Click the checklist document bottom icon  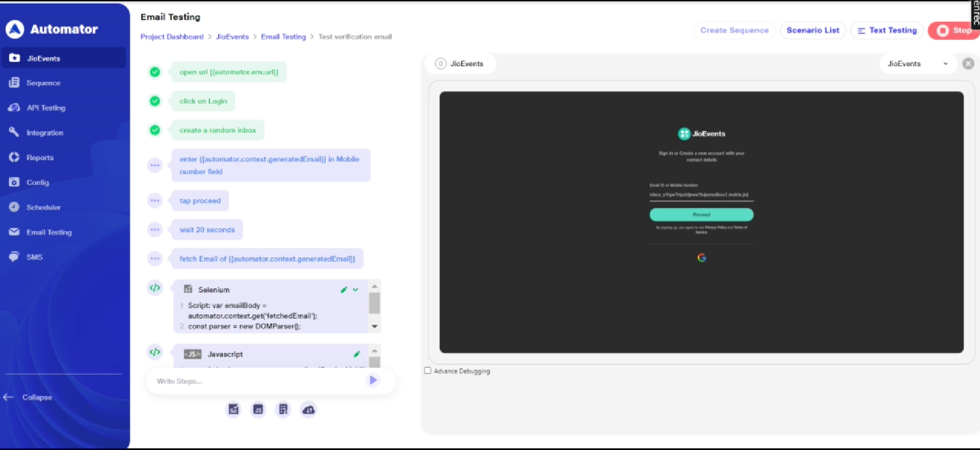(283, 410)
